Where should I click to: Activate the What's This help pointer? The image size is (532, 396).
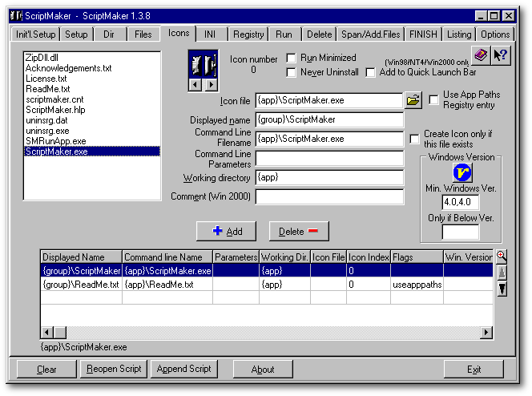click(500, 55)
